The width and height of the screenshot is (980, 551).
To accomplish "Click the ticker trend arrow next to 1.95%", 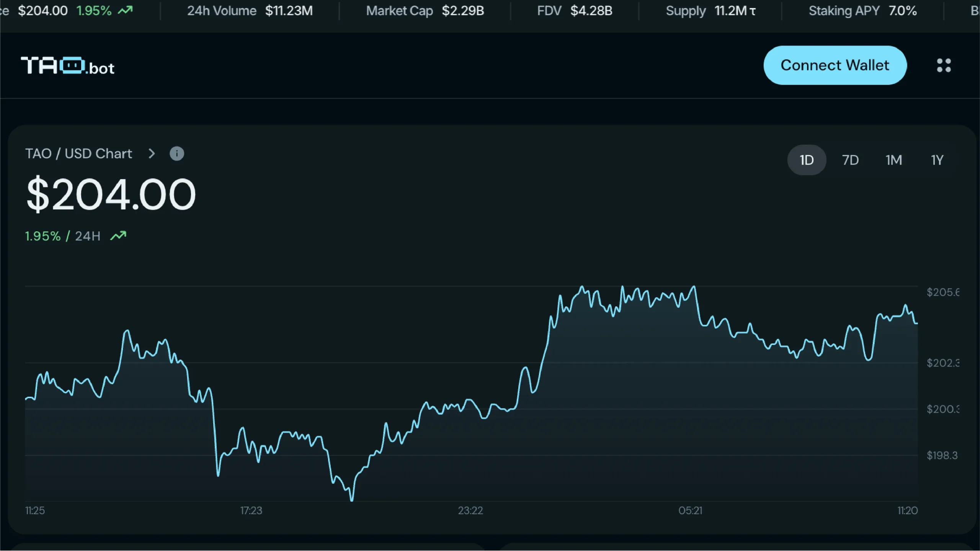I will click(x=125, y=10).
